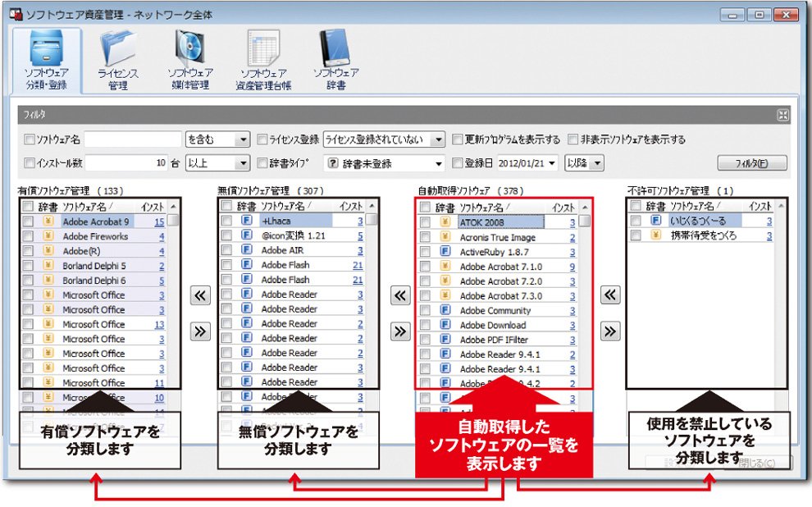Check the select-all box in 無償 list header
Screen dimensions: 812x507
226,206
